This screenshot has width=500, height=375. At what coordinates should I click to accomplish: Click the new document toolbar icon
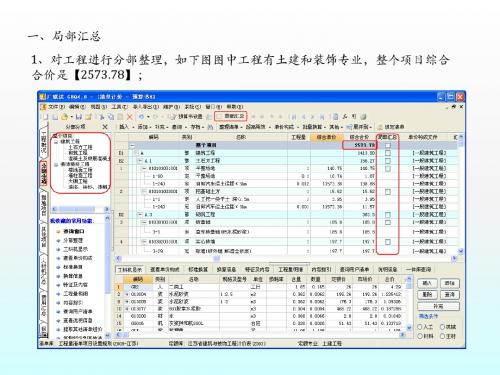(x=45, y=117)
